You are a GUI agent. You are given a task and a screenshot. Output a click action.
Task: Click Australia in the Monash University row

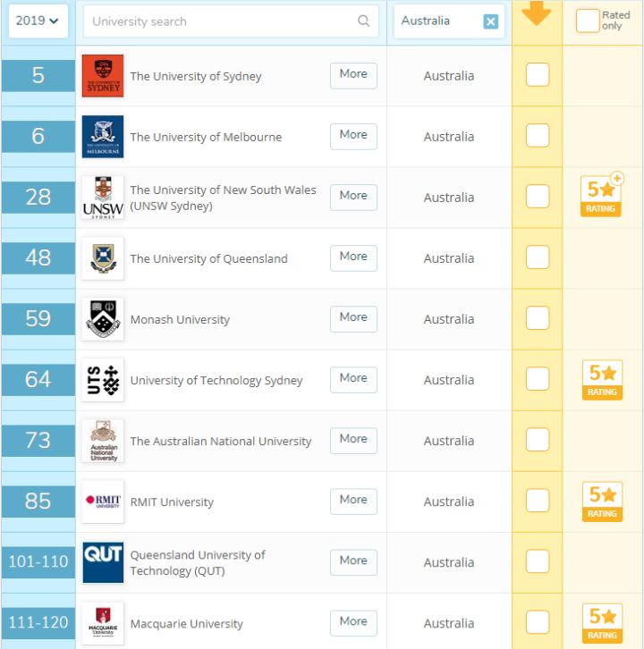449,319
